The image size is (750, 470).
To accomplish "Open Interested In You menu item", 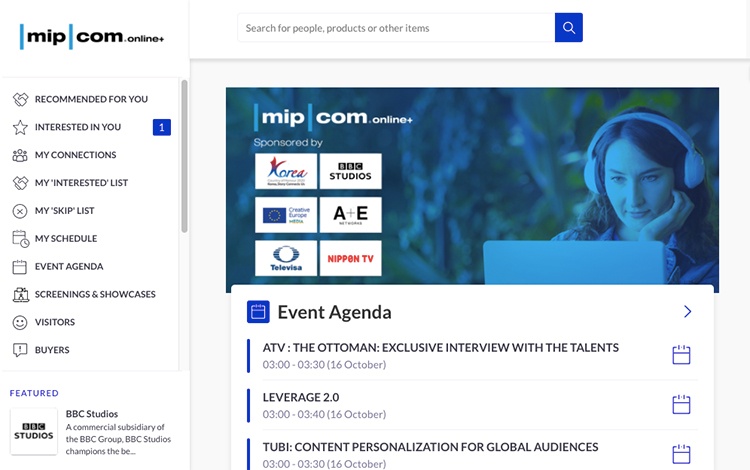I will [x=78, y=127].
